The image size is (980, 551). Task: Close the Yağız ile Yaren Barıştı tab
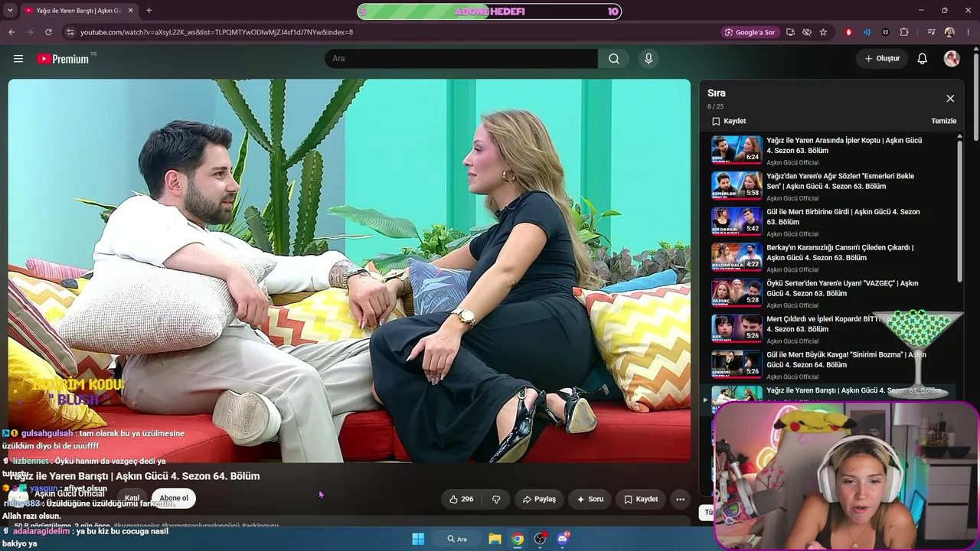tap(130, 11)
